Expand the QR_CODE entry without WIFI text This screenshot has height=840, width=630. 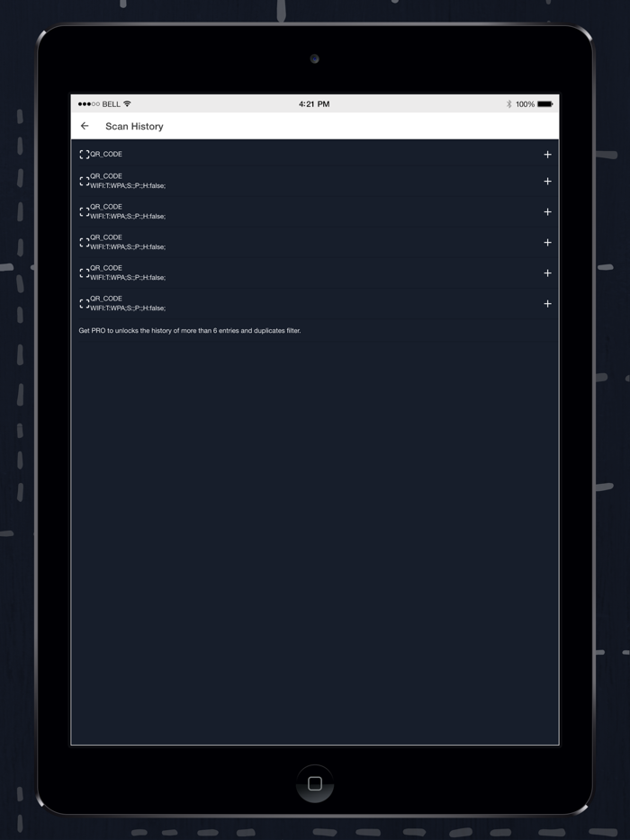click(547, 155)
